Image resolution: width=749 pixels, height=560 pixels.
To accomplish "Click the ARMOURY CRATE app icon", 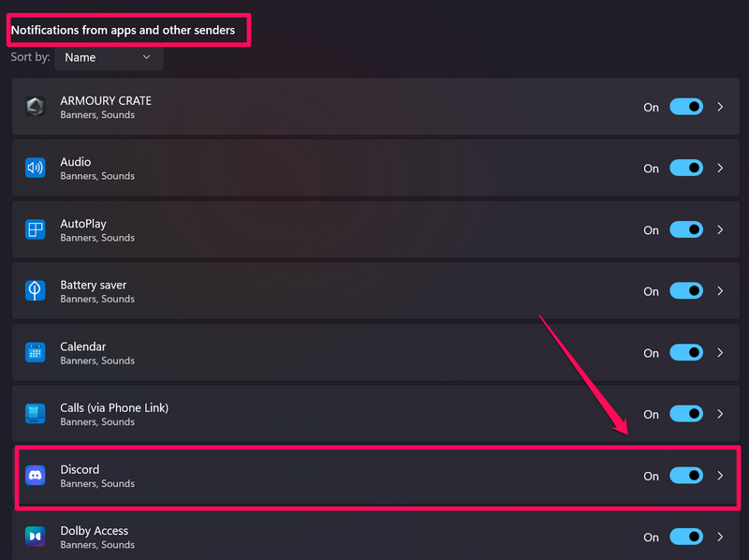I will click(35, 107).
